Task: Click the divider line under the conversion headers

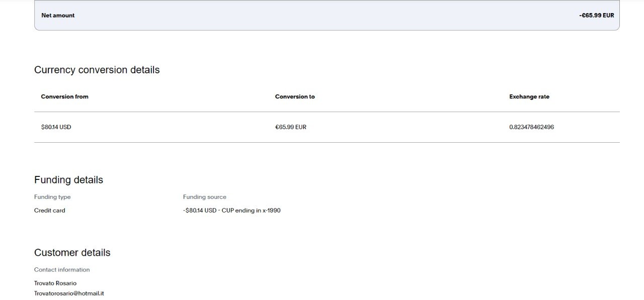Action: (327, 112)
